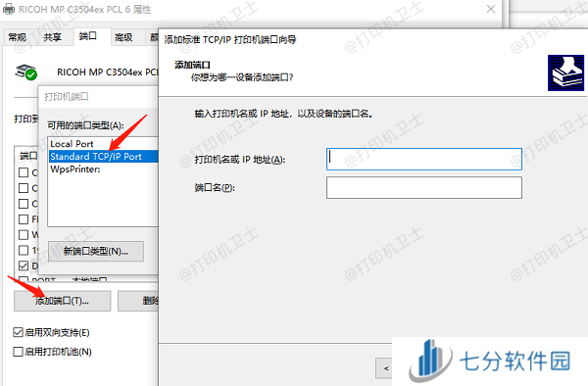Click the wizard back button
This screenshot has height=386, width=588.
[x=384, y=368]
